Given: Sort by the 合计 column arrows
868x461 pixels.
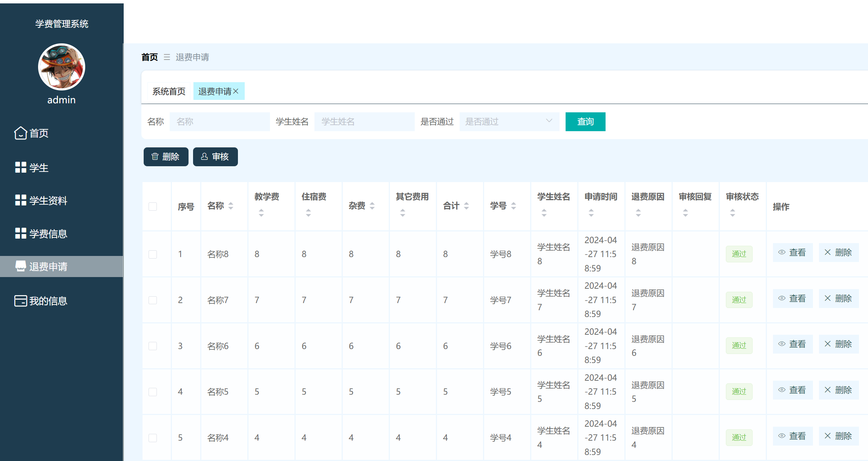Looking at the screenshot, I should tap(466, 206).
